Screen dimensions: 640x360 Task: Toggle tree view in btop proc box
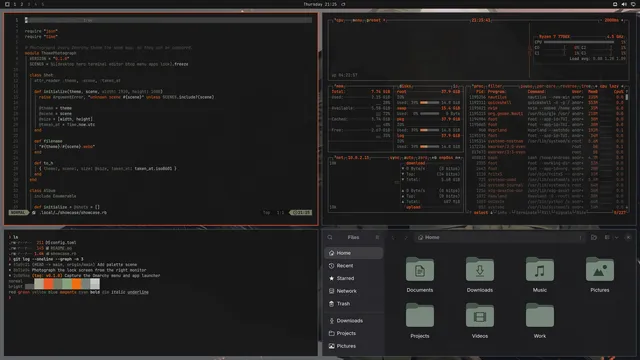pos(586,86)
